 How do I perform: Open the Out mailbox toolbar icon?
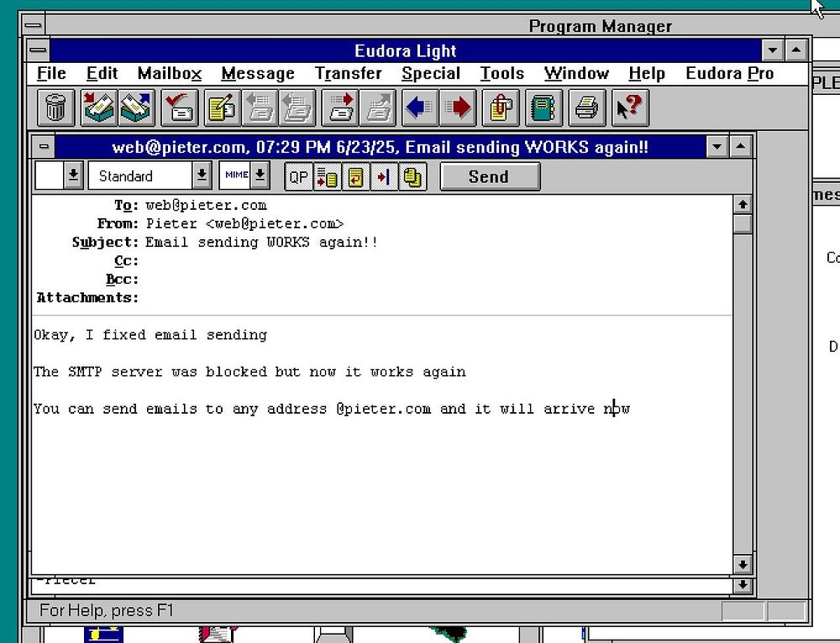pyautogui.click(x=136, y=108)
